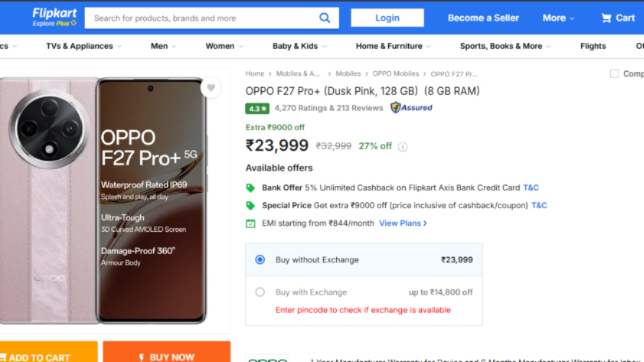
Task: Click the price info icon
Action: click(x=403, y=147)
